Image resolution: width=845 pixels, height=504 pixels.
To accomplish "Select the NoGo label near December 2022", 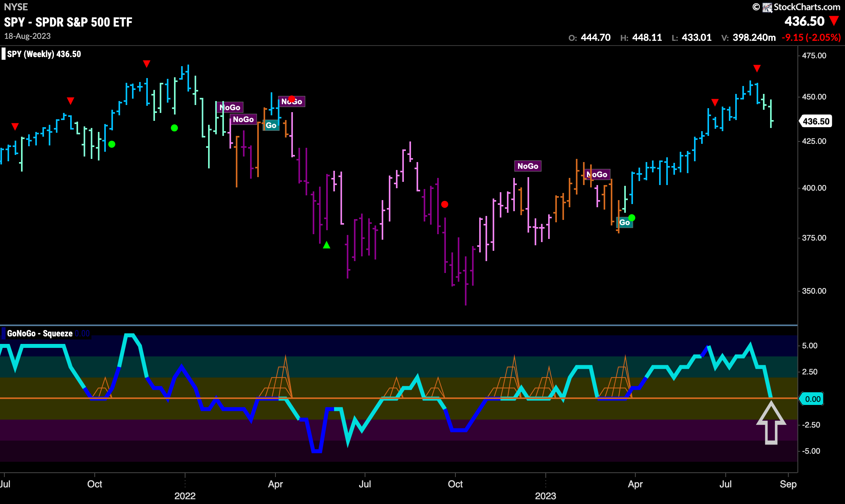I will pos(528,166).
